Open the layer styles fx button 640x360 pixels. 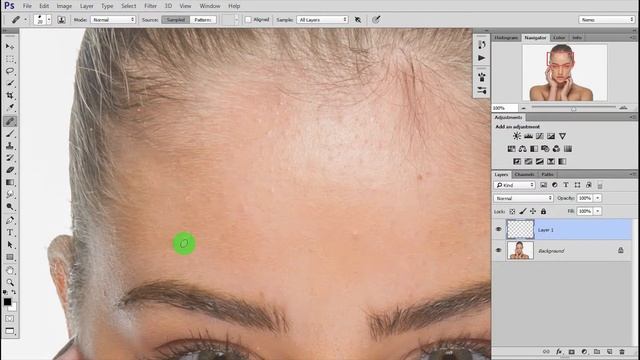pos(559,351)
